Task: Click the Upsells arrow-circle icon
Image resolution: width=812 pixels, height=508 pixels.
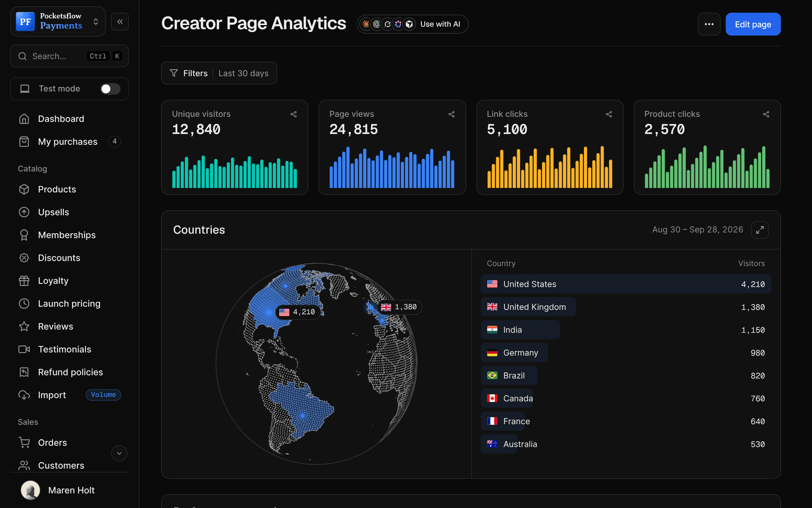Action: coord(24,212)
